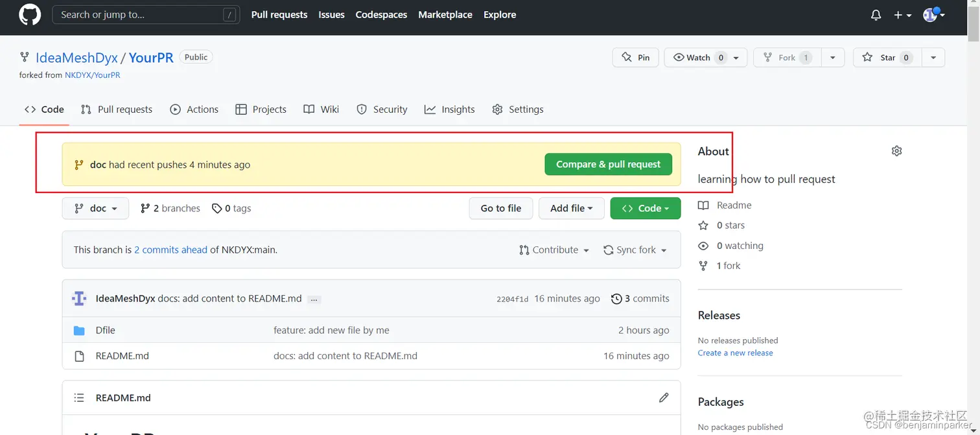Expand the Add file dropdown

tap(572, 208)
